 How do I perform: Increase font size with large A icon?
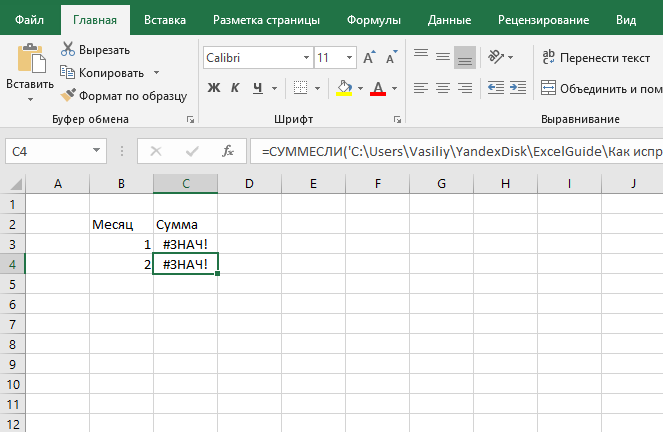tap(369, 57)
